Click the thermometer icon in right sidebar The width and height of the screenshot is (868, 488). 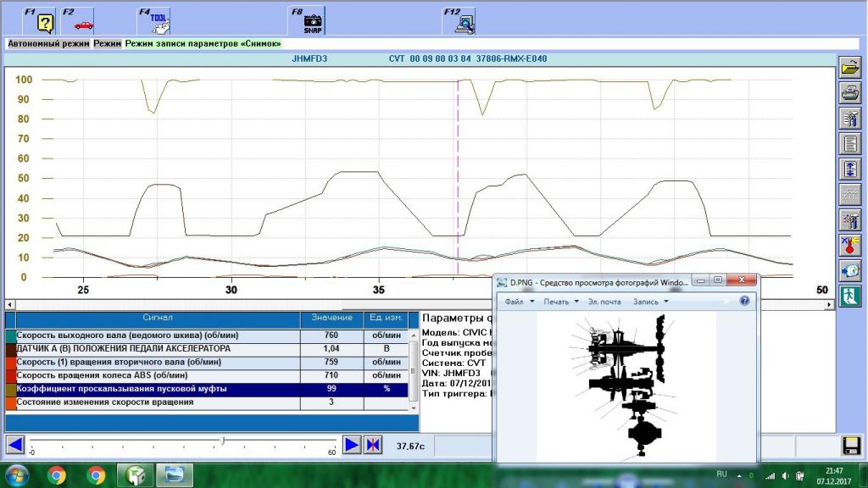coord(849,246)
